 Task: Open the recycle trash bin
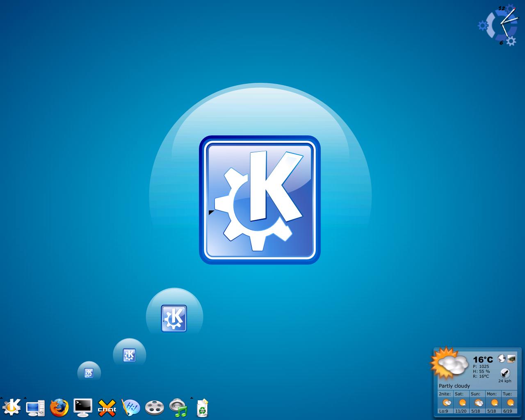(x=202, y=408)
